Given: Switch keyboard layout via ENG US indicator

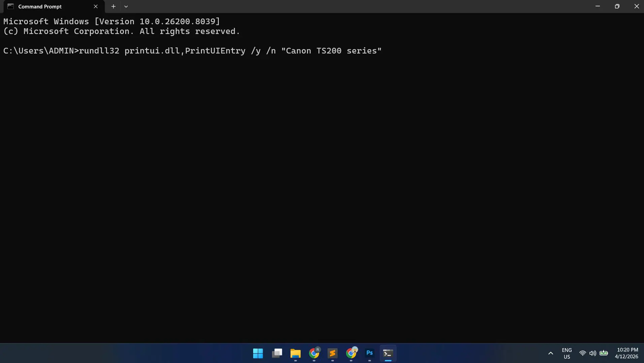Looking at the screenshot, I should pos(567,353).
